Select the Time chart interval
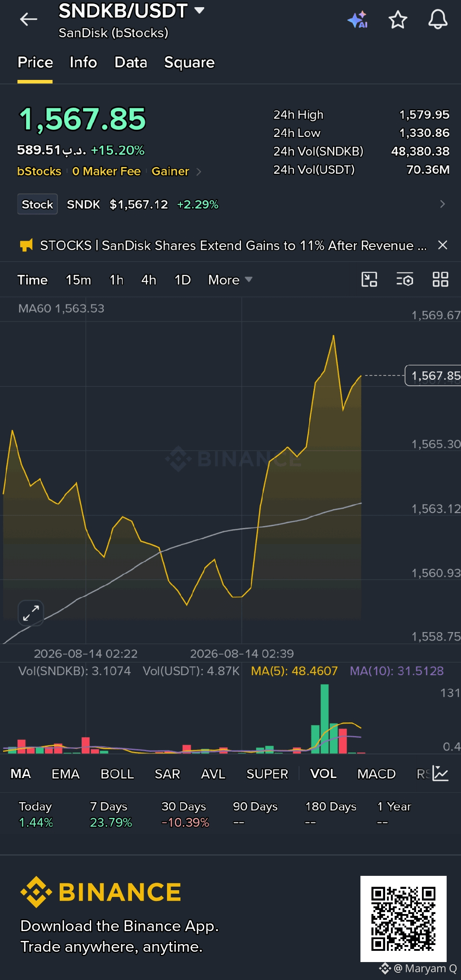 pos(32,280)
